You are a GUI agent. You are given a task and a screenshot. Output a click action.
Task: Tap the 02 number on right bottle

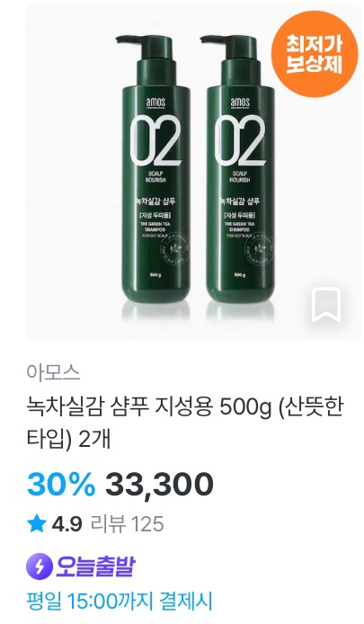tap(240, 140)
